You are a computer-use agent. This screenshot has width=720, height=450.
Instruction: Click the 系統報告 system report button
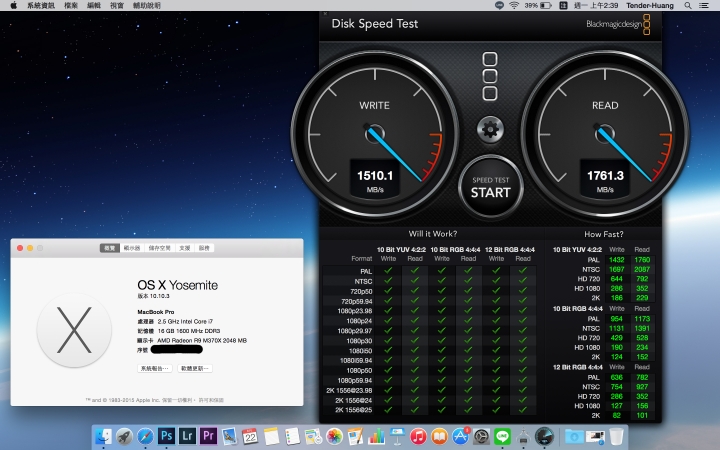coord(155,368)
